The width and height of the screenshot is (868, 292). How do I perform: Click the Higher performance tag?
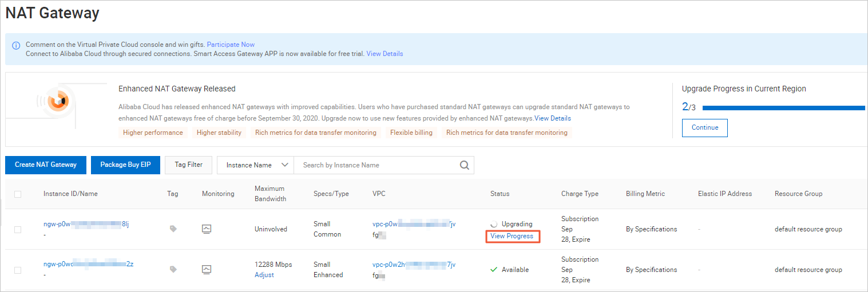153,133
